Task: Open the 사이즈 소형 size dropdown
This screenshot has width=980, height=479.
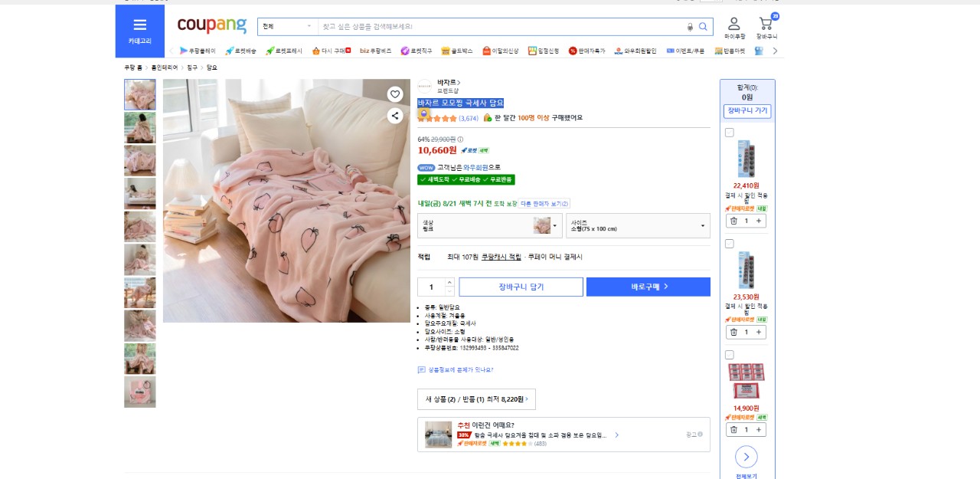Action: click(638, 225)
